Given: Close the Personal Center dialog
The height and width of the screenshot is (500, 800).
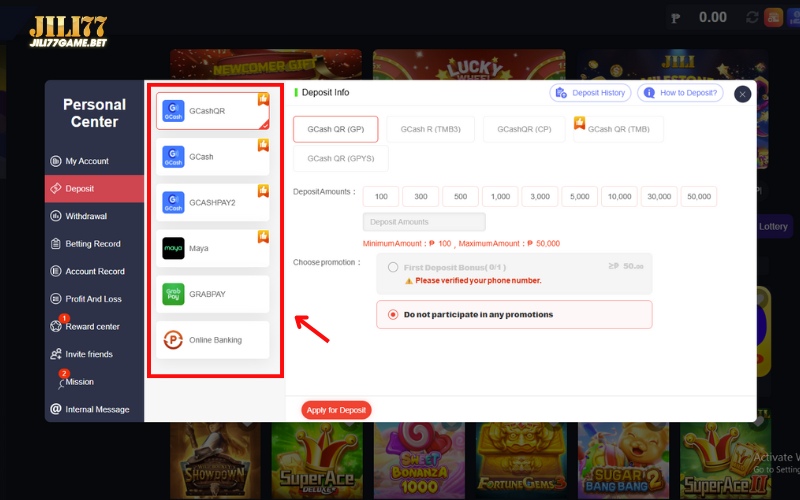Looking at the screenshot, I should click(x=742, y=94).
